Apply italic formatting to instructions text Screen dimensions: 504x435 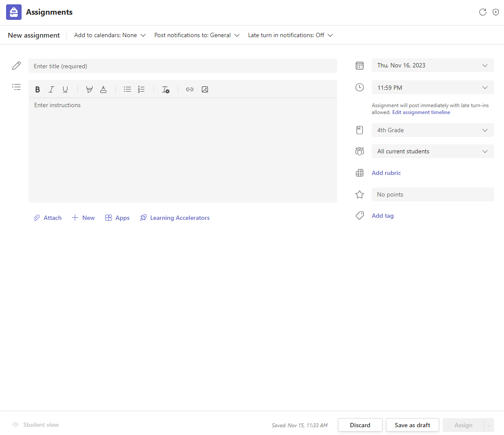(51, 89)
